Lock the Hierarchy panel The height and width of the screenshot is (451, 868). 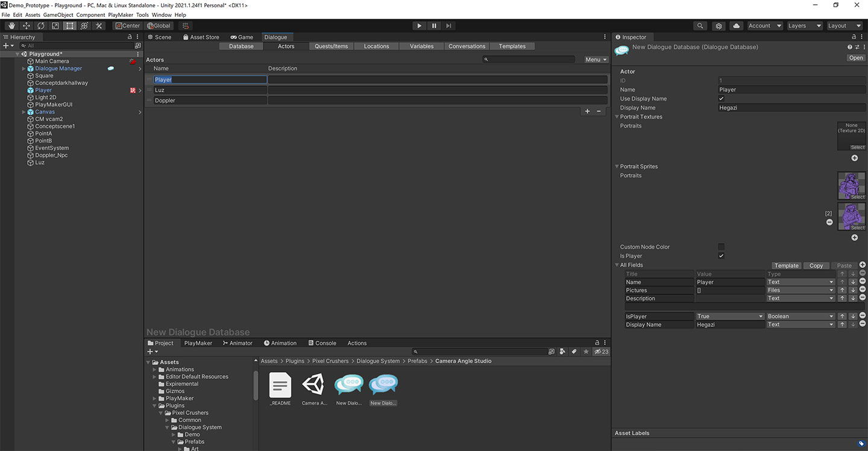130,37
